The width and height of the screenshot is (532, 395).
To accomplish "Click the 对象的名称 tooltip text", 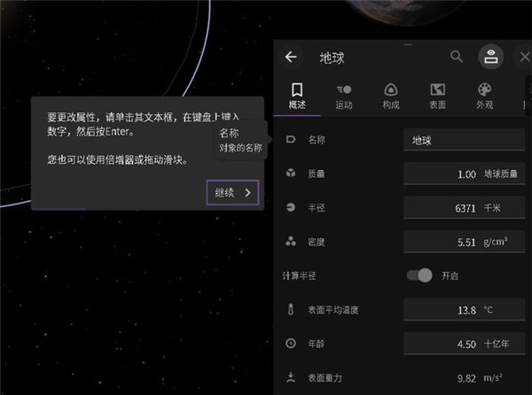I will click(x=240, y=148).
